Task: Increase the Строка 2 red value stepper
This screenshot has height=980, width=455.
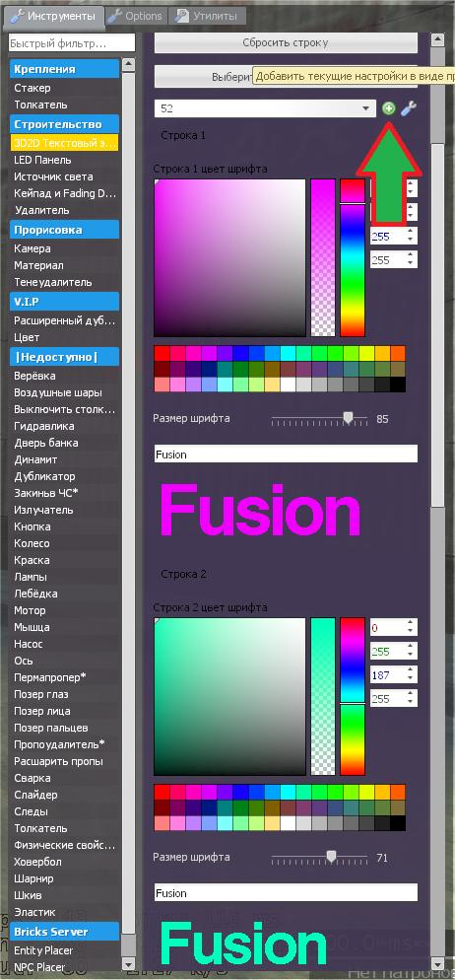Action: coord(410,623)
